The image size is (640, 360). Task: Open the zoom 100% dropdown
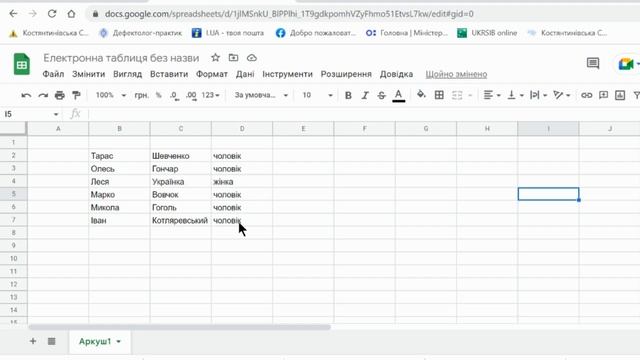(x=111, y=95)
